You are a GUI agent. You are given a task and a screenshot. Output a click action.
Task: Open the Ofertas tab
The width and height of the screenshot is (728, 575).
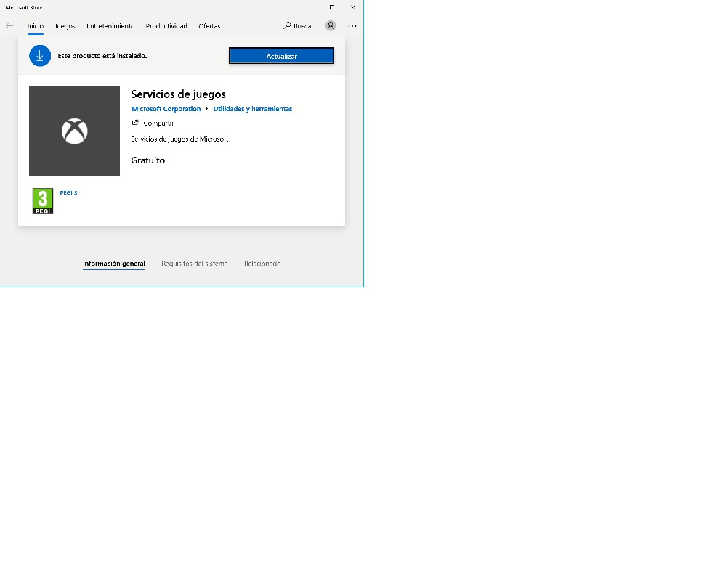point(209,26)
